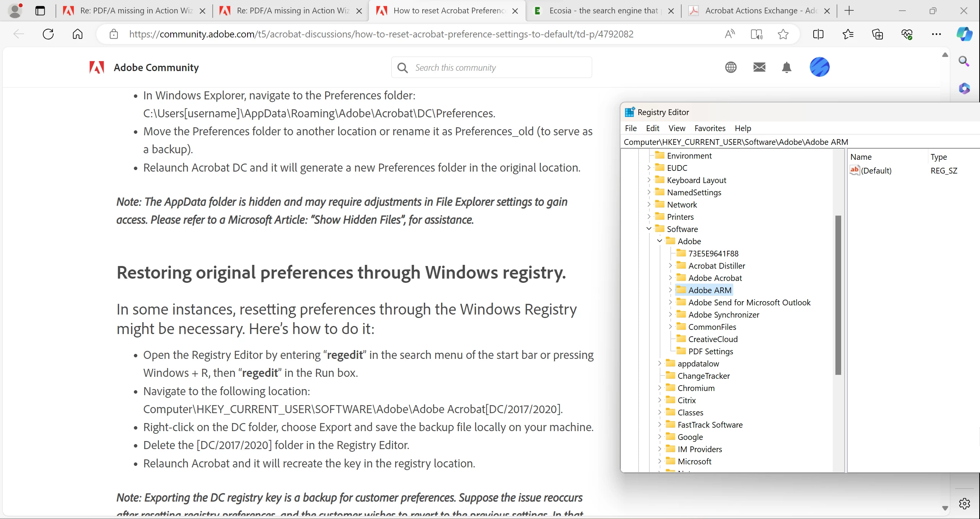980x519 pixels.
Task: Open the Favorites menu in Registry Editor
Action: point(710,128)
